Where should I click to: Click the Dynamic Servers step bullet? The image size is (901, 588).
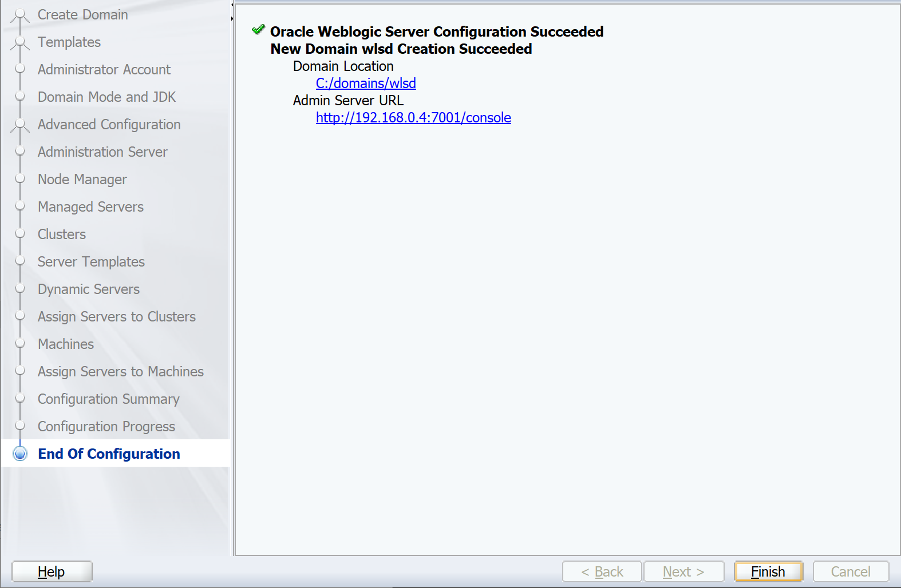(x=20, y=288)
